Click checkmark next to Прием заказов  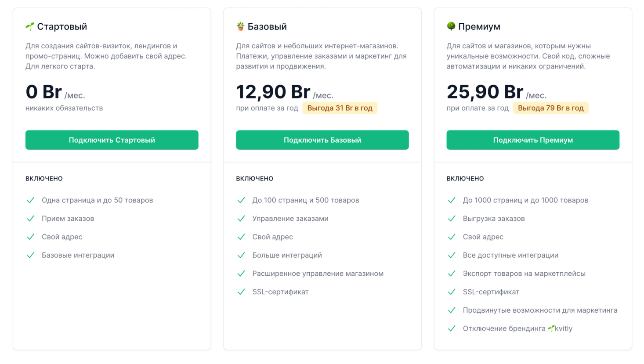coord(30,219)
